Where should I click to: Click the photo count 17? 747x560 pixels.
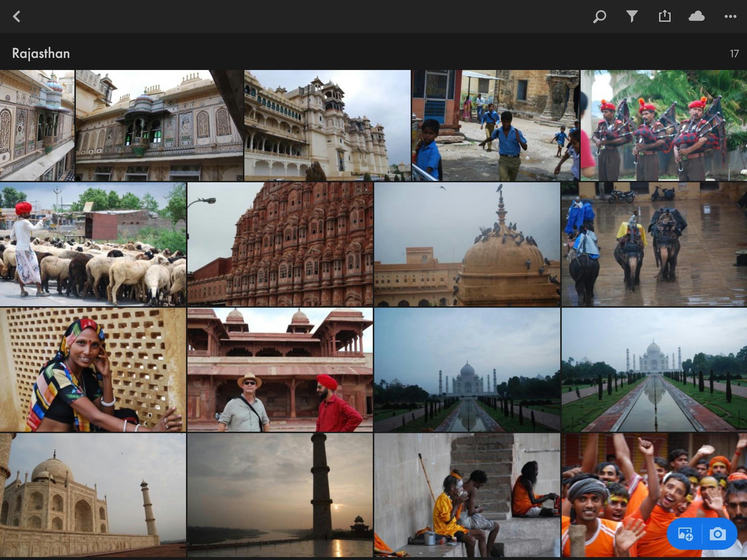(x=734, y=54)
